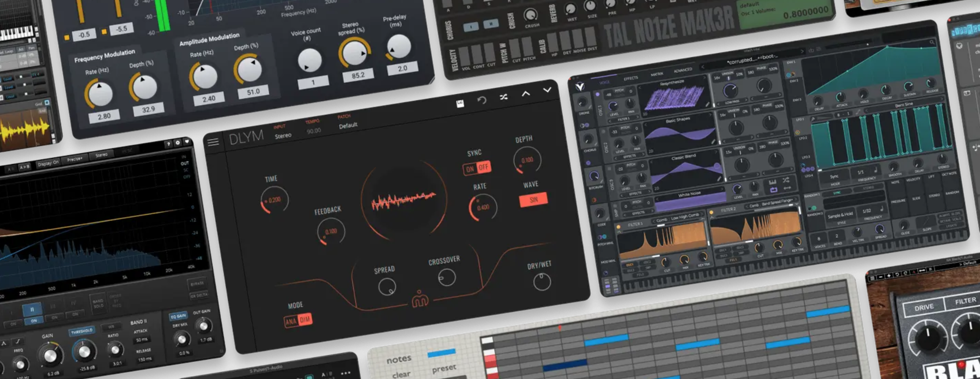Image resolution: width=980 pixels, height=379 pixels.
Task: Click the m-shaped logo in DLYM
Action: 419,299
